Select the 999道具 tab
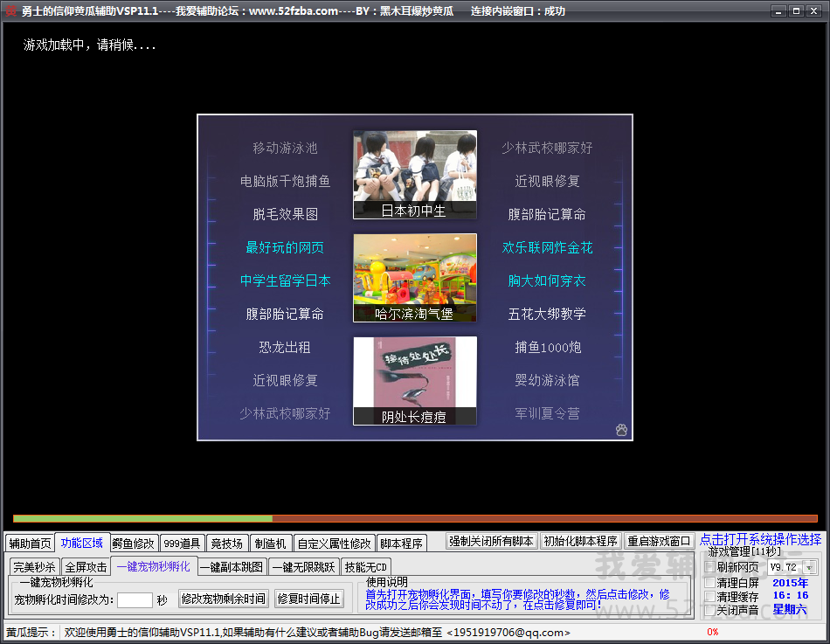The width and height of the screenshot is (830, 644). (x=183, y=544)
